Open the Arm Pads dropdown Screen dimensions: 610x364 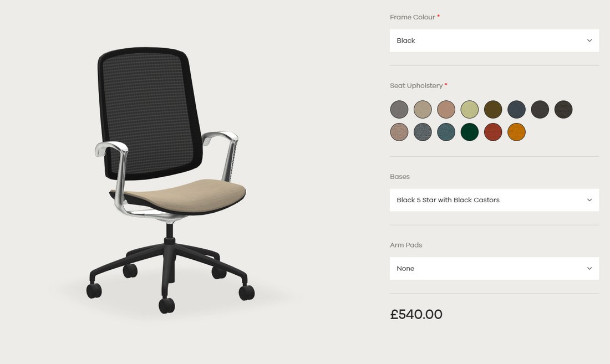[x=494, y=269]
